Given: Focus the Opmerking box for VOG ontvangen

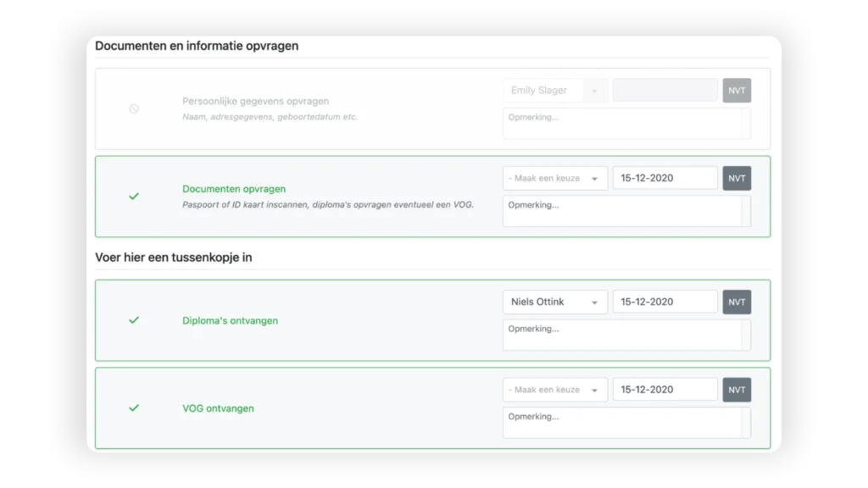Looking at the screenshot, I should tap(622, 423).
